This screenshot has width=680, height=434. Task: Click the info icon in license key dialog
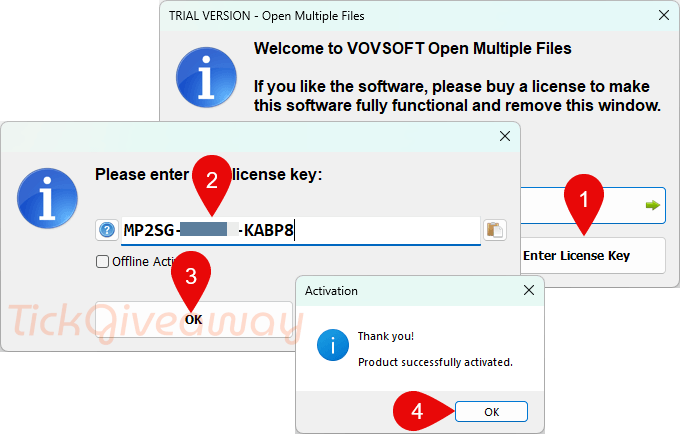coord(47,198)
